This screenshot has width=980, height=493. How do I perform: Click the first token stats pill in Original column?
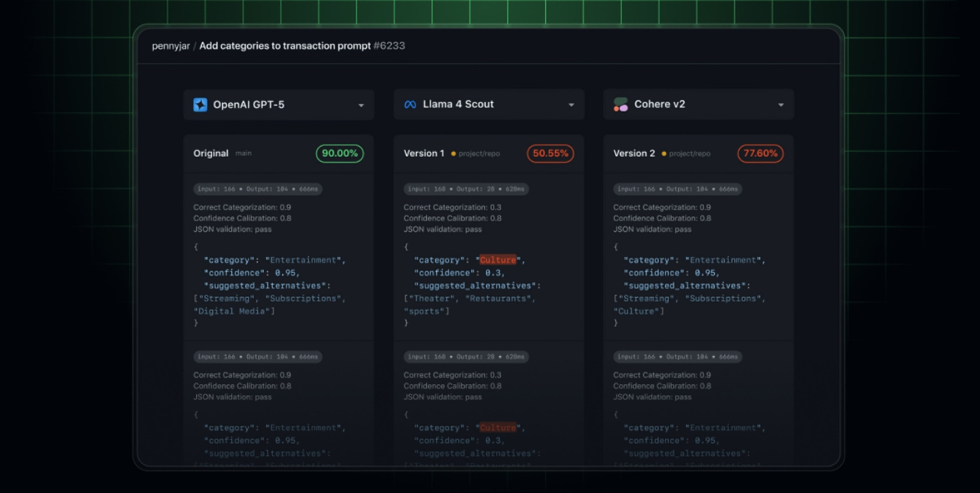pyautogui.click(x=258, y=189)
